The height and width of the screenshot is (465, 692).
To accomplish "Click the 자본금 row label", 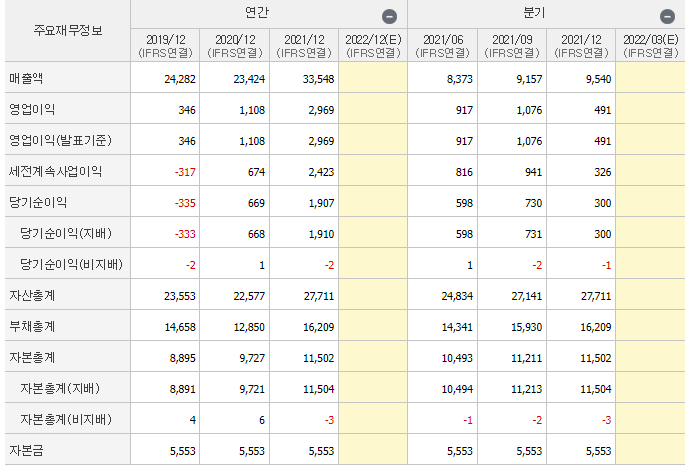I will (26, 450).
